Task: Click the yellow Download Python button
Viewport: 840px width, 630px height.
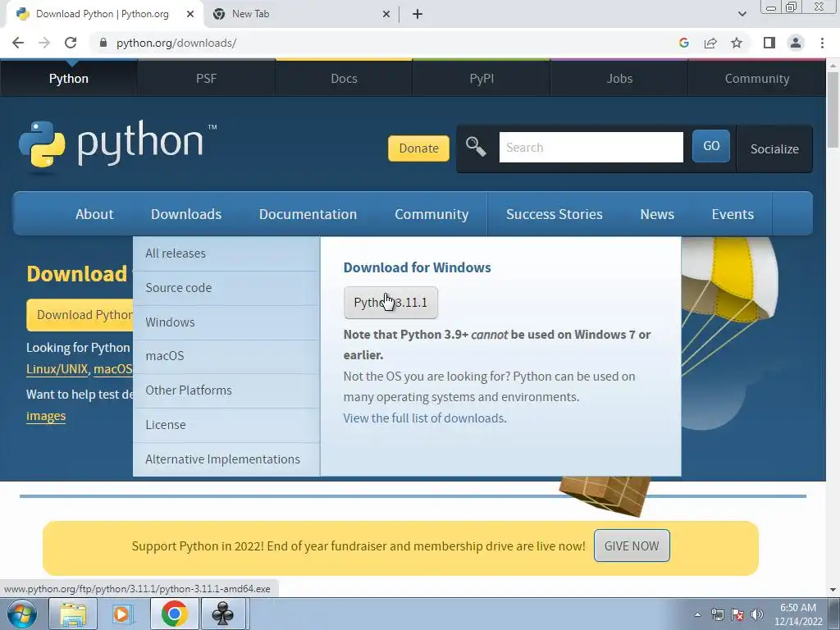Action: coord(80,315)
